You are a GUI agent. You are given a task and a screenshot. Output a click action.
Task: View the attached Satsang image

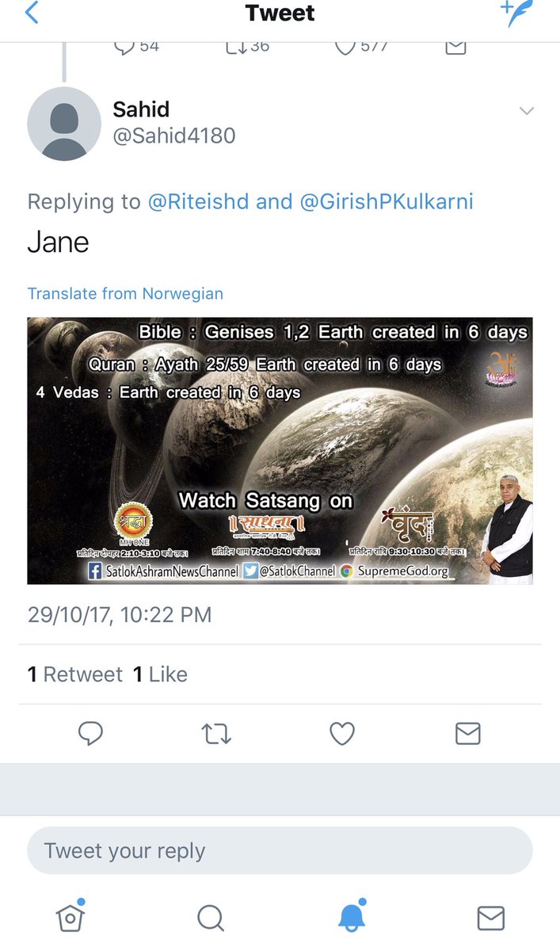[280, 451]
